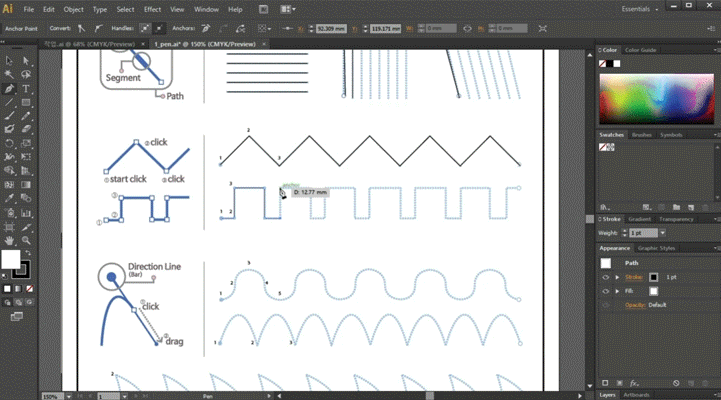721x400 pixels.
Task: Select the Magic Wand tool
Action: [9, 74]
